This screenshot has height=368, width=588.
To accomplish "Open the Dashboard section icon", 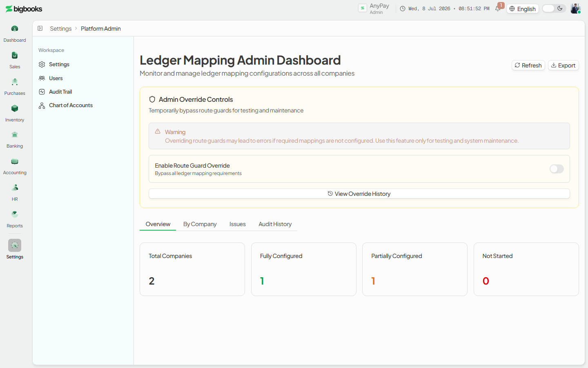I will (15, 29).
